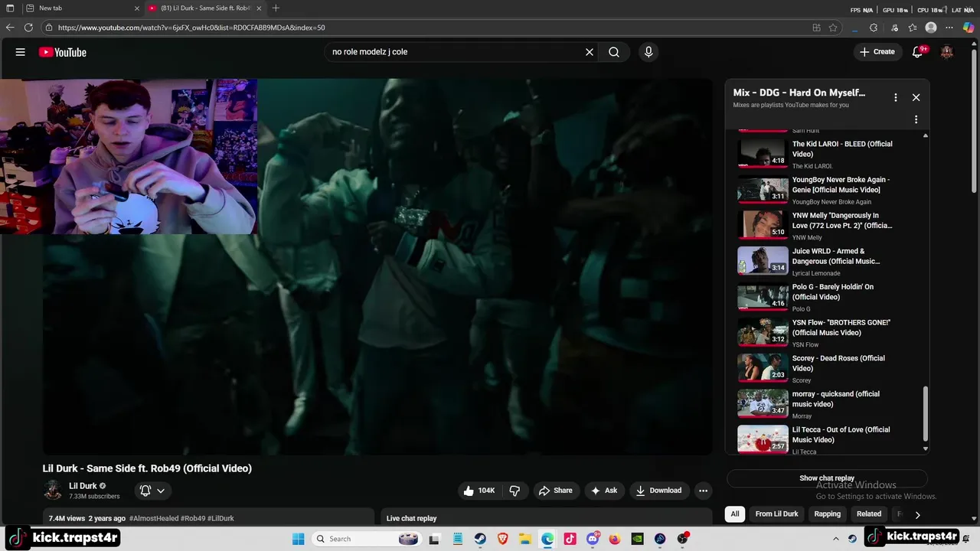Image resolution: width=980 pixels, height=551 pixels.
Task: Add this page to favorites star
Action: (833, 28)
